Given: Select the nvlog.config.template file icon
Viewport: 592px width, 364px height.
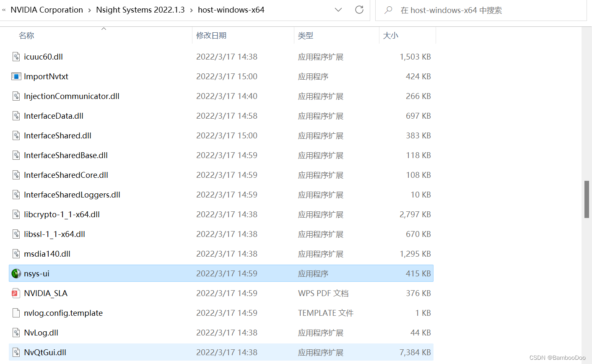Looking at the screenshot, I should click(x=16, y=313).
